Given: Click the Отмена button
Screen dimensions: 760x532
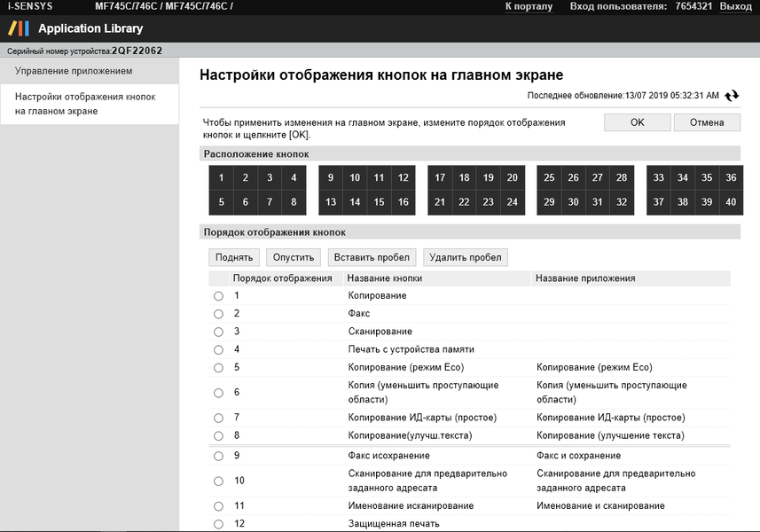Looking at the screenshot, I should coord(707,122).
